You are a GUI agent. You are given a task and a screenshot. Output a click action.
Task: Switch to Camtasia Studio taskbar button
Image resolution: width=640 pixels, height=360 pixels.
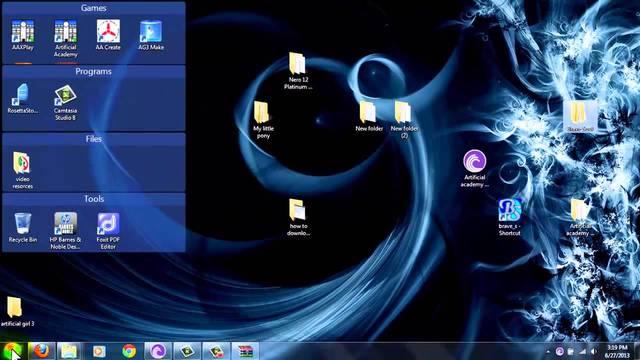(187, 351)
